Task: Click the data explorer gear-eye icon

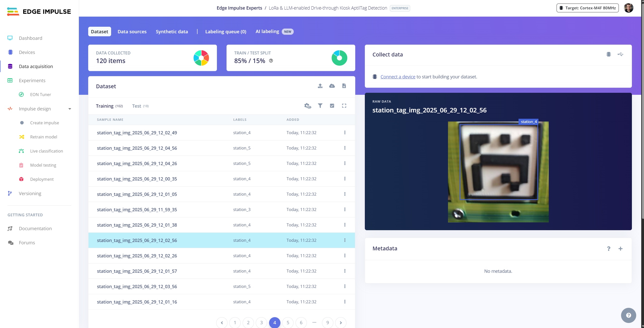Action: (x=307, y=106)
